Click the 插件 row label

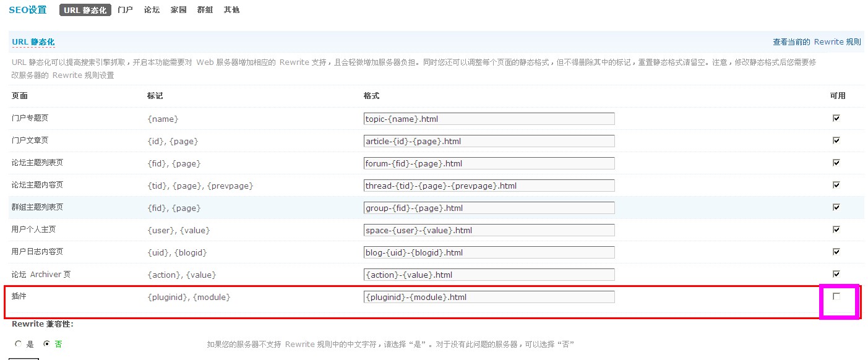point(19,296)
